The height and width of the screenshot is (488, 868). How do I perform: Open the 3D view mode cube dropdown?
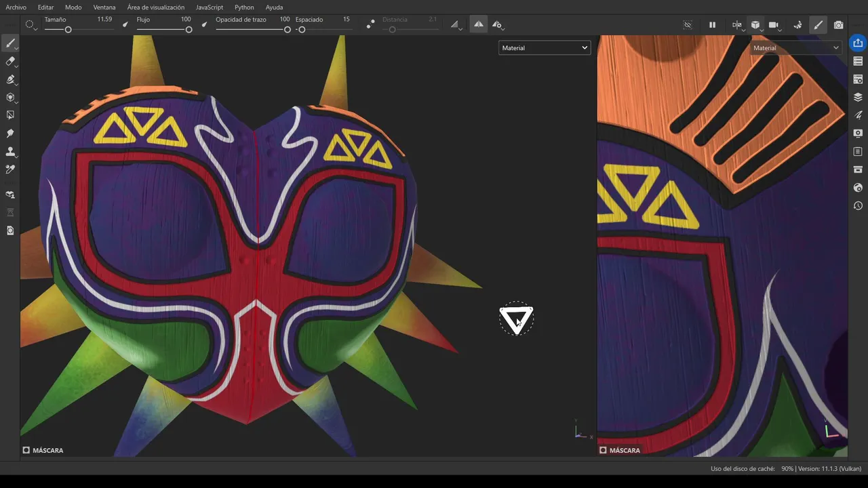tap(756, 25)
